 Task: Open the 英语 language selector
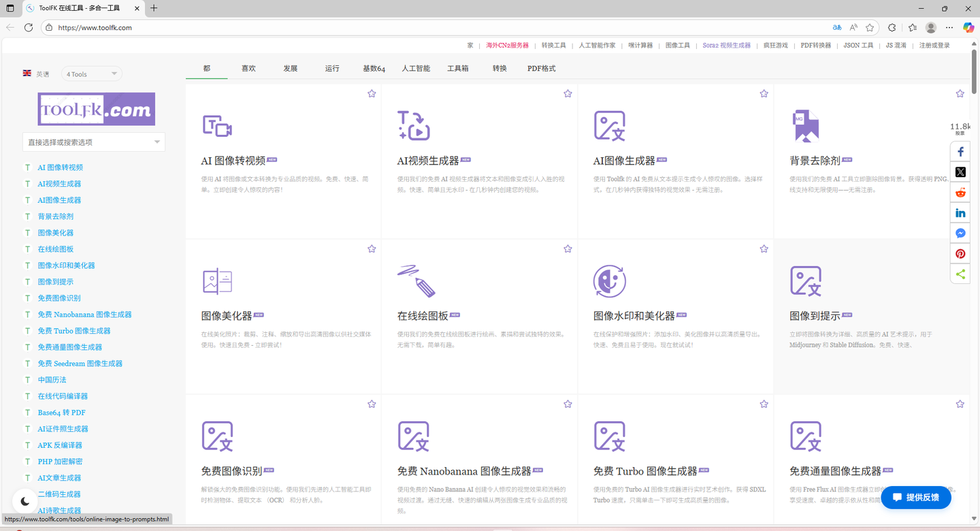coord(36,74)
